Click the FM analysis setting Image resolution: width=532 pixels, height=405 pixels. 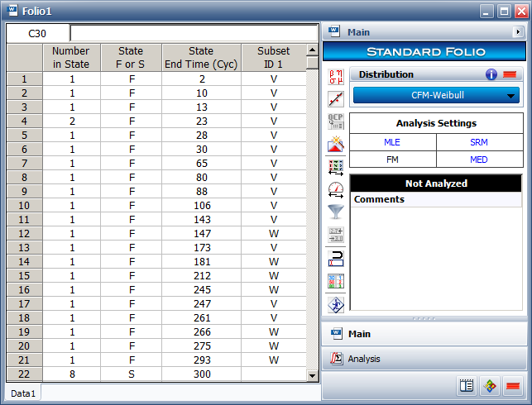(x=392, y=160)
